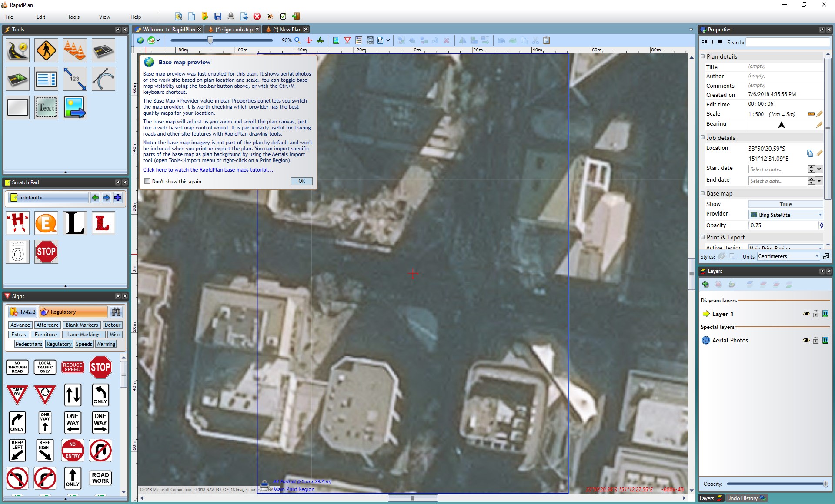Image resolution: width=835 pixels, height=504 pixels.
Task: Select the road tool in Tools panel
Action: 17,50
